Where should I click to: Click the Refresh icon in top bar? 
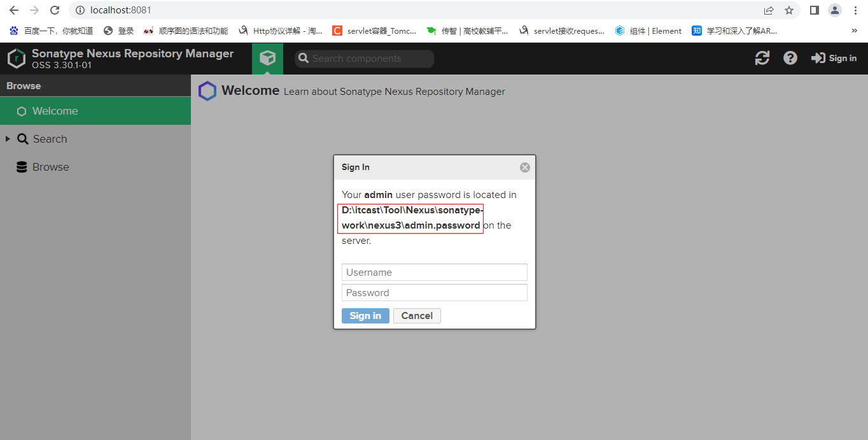point(762,59)
